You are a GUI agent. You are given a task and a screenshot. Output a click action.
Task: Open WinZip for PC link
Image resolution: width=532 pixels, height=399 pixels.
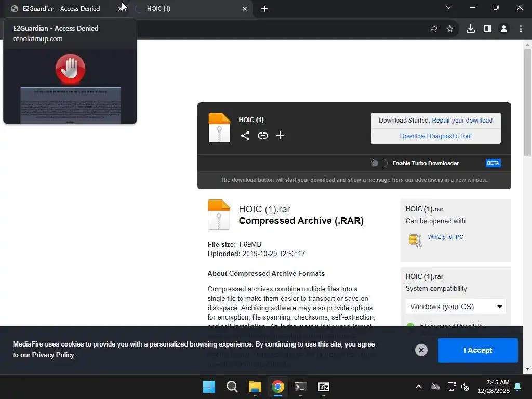click(x=445, y=237)
